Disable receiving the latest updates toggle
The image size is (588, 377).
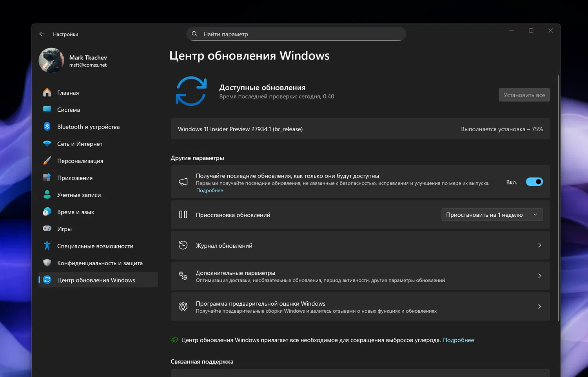(x=534, y=181)
